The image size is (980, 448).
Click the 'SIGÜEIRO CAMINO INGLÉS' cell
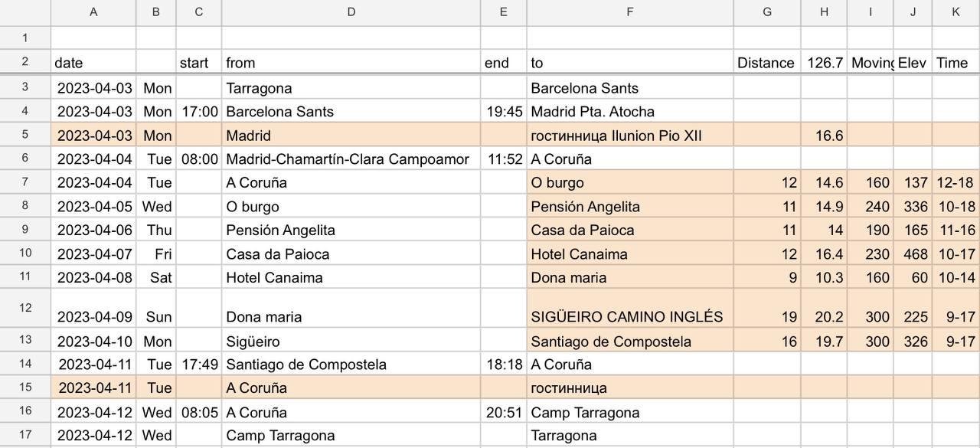[x=629, y=316]
